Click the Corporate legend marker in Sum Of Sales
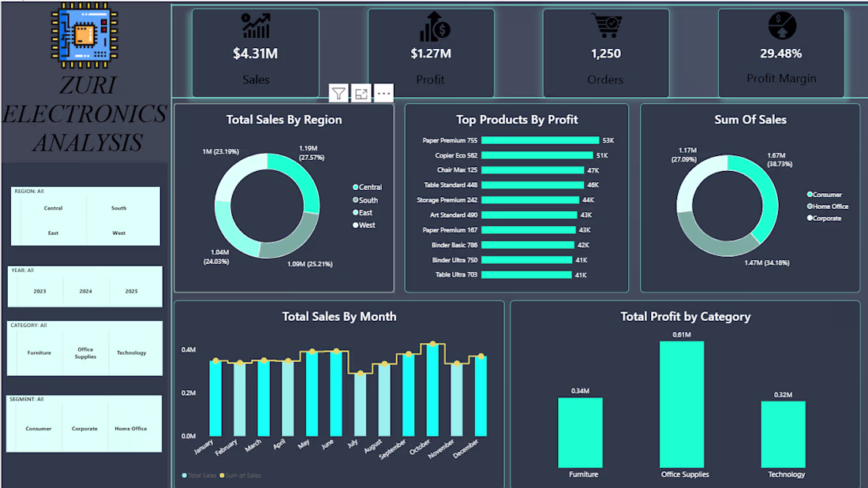The width and height of the screenshot is (868, 488). pyautogui.click(x=810, y=218)
